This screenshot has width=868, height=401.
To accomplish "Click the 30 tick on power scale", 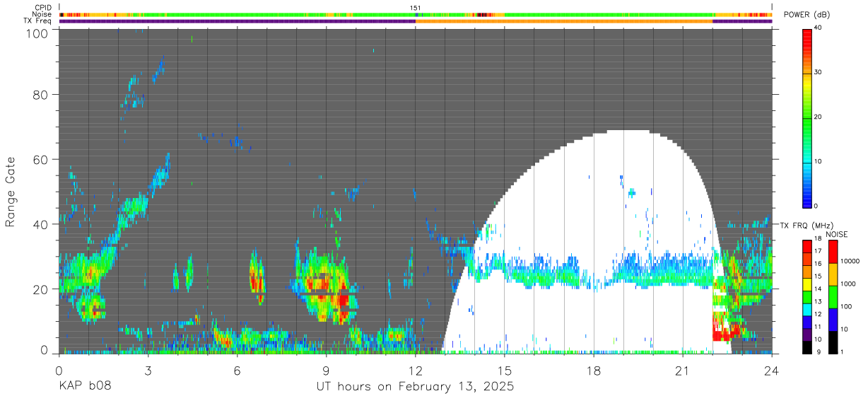I will pyautogui.click(x=818, y=73).
